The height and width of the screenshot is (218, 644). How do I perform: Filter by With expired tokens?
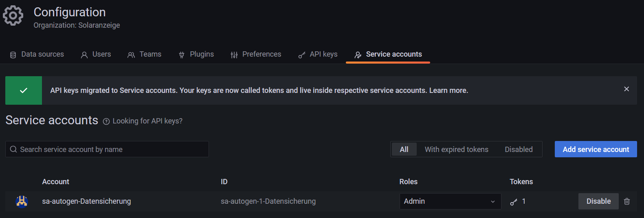click(456, 150)
